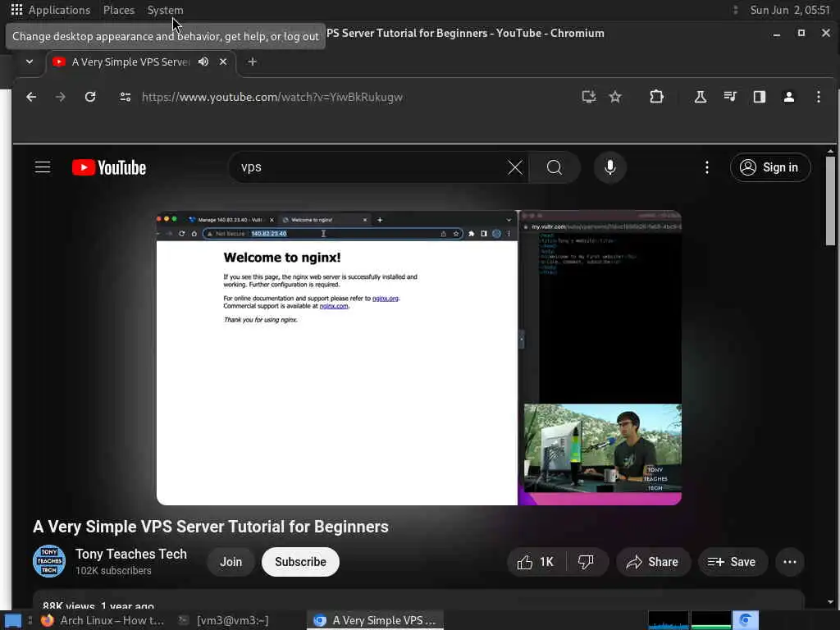Open the YouTube hamburger guide menu
Screen dimensions: 840x630
point(43,167)
